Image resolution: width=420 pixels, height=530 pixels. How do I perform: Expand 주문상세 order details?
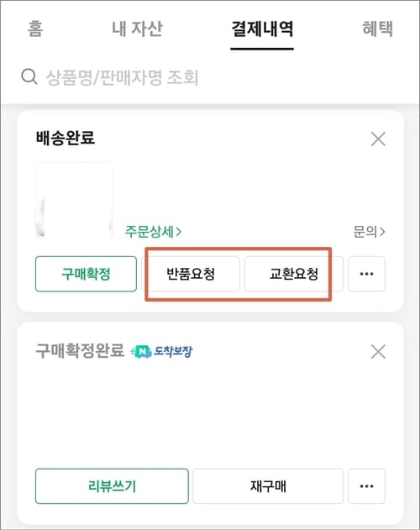(153, 232)
